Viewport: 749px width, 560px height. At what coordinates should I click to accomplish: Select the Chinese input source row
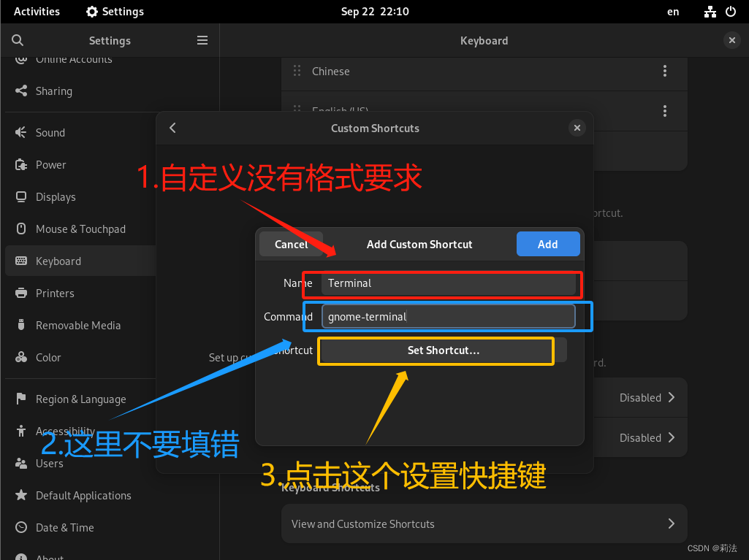pos(484,72)
